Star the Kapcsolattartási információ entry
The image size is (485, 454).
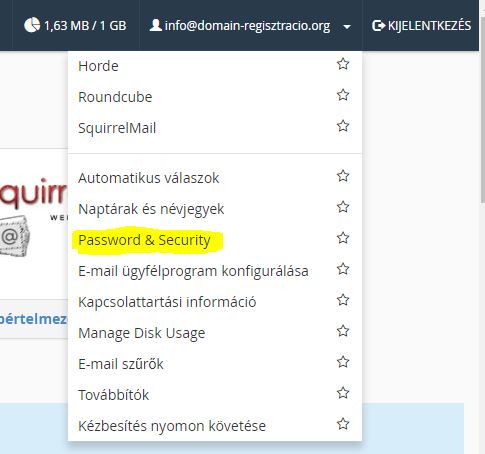pyautogui.click(x=343, y=300)
